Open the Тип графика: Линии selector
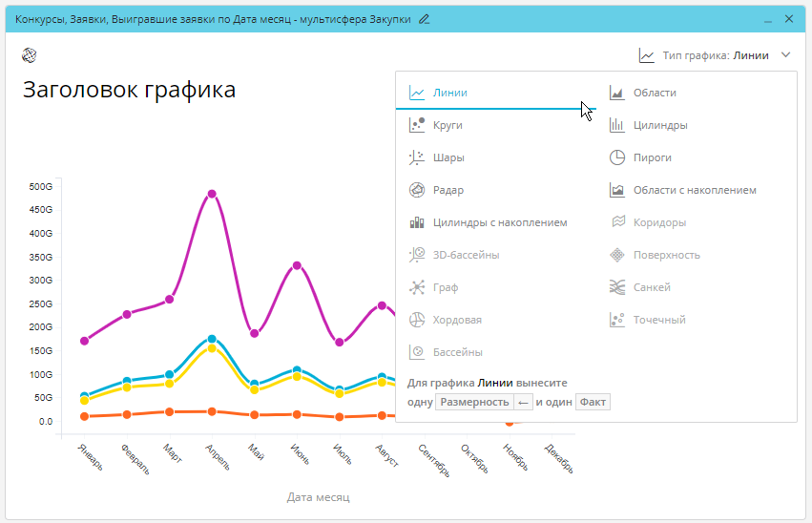The image size is (812, 523). click(x=715, y=55)
